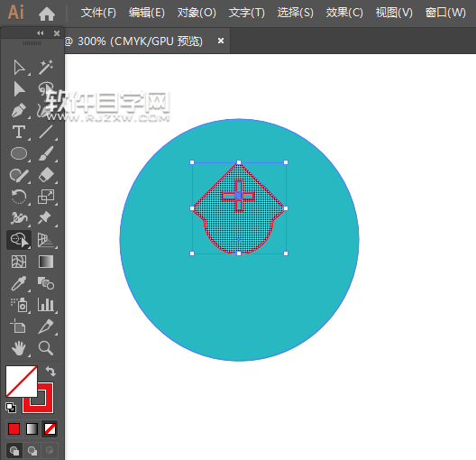Open the 对象(O) menu
This screenshot has width=476, height=460.
coord(197,13)
